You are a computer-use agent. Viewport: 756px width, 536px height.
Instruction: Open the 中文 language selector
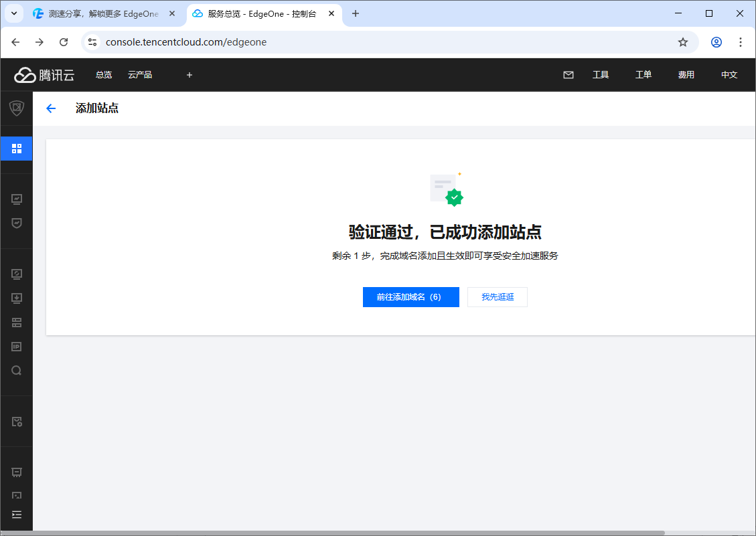tap(729, 74)
